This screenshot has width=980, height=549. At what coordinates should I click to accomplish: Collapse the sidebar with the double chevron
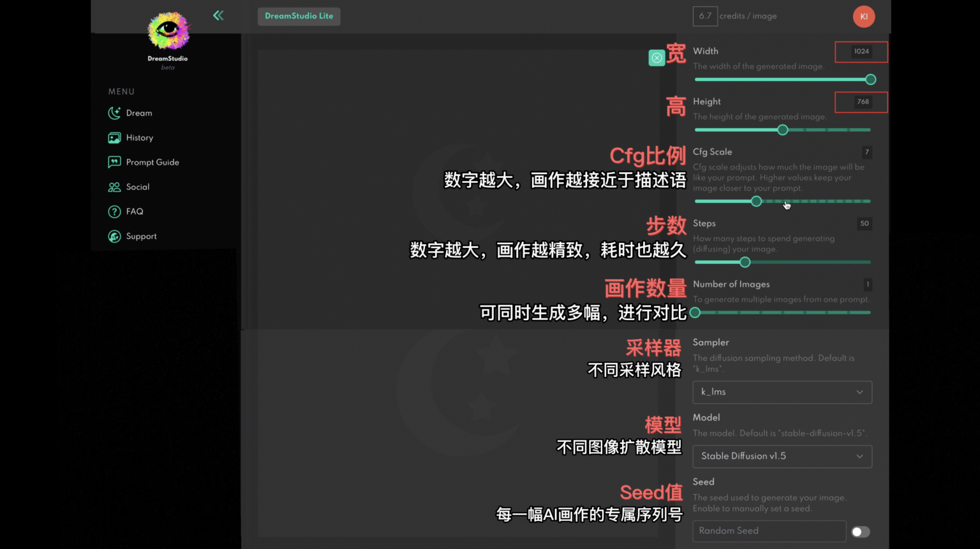click(218, 15)
